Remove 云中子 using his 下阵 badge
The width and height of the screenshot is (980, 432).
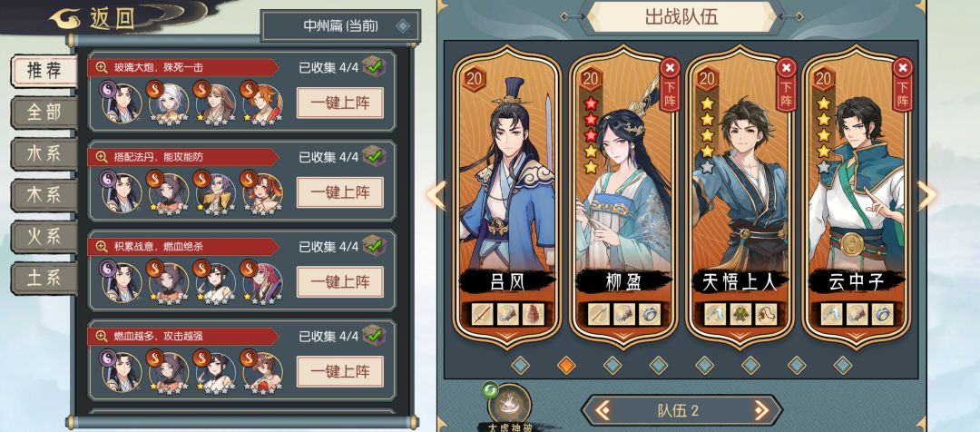902,84
